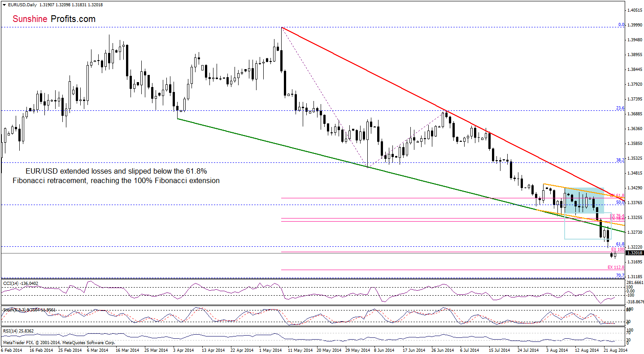Click the 6 Feb 2014 date label
The image size is (644, 354).
pyautogui.click(x=12, y=350)
